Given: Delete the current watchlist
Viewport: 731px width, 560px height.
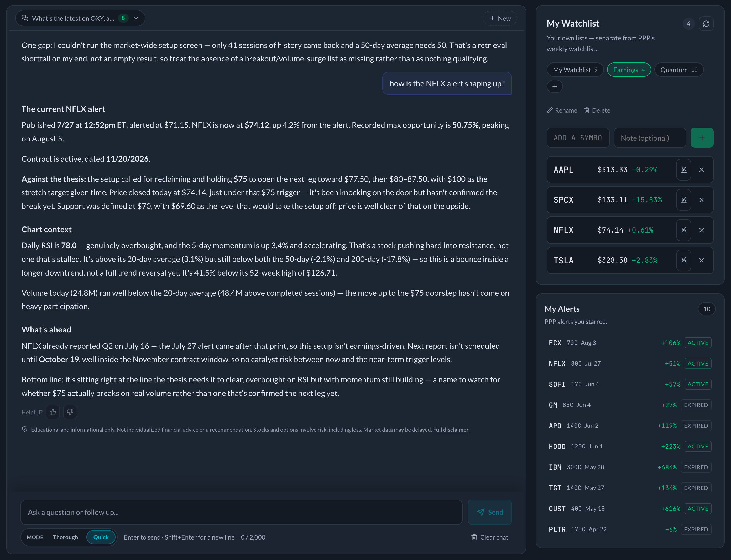Looking at the screenshot, I should pos(597,110).
